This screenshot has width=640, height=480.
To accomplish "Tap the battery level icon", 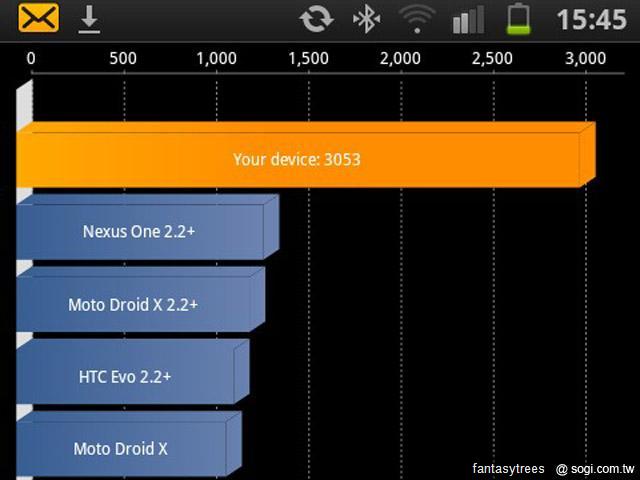I will (x=518, y=19).
